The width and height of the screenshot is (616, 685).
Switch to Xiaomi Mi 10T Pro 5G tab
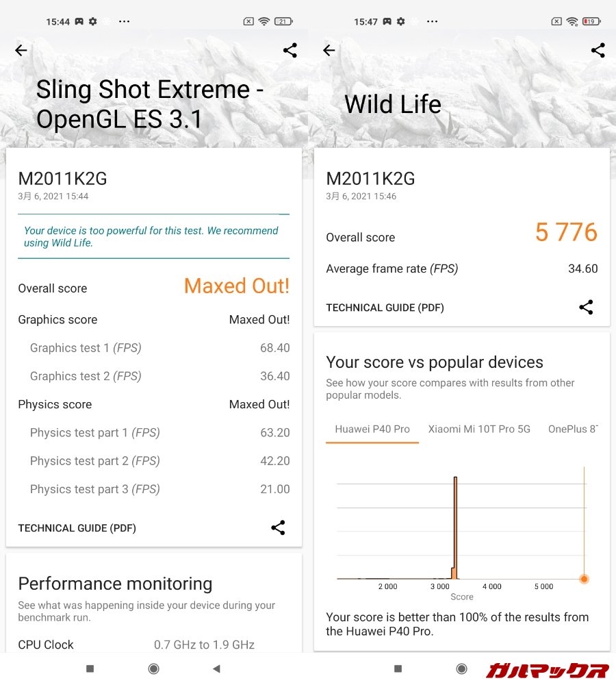(479, 429)
